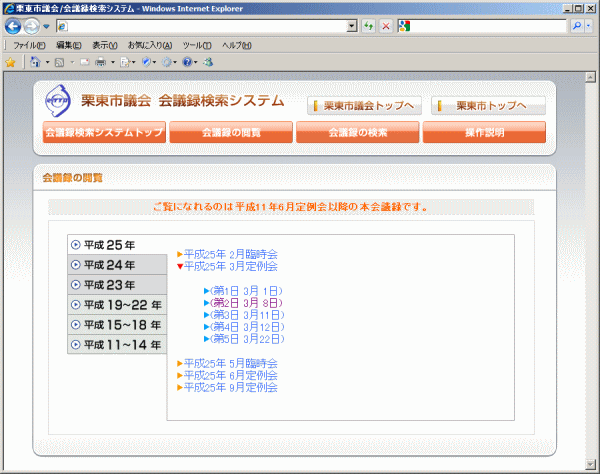The width and height of the screenshot is (600, 474).
Task: Open (第4日 3月12日) minutes link
Action: [245, 327]
